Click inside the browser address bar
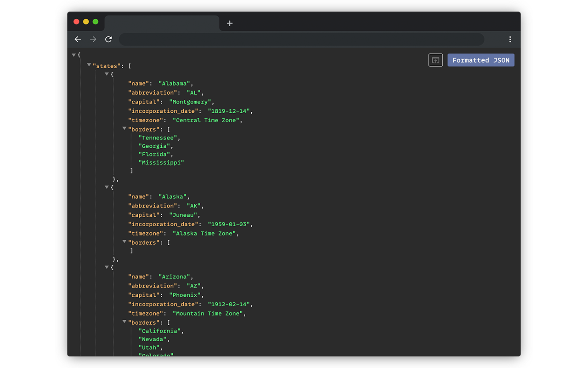Viewport: 588px width, 368px height. [x=301, y=39]
